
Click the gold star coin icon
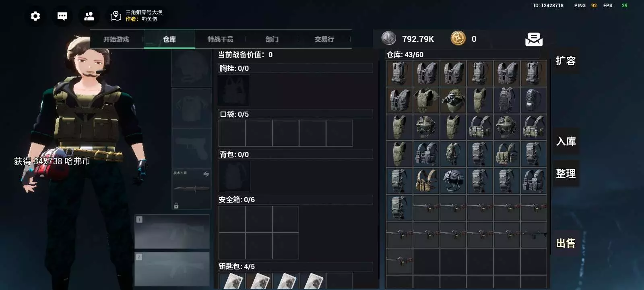click(x=458, y=38)
